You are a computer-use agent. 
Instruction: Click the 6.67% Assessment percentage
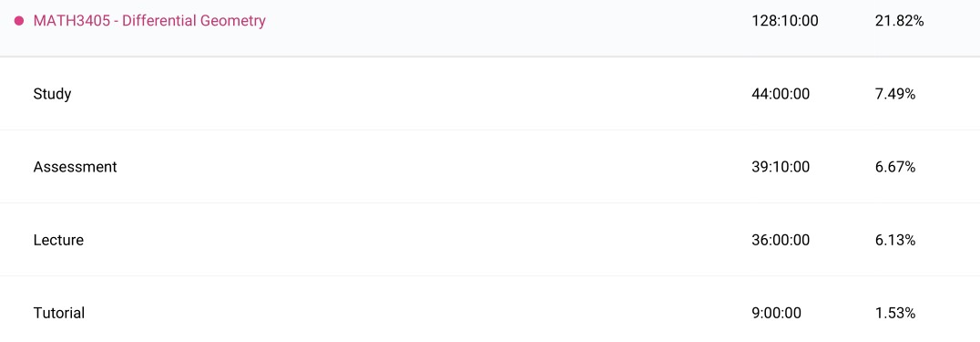(895, 167)
